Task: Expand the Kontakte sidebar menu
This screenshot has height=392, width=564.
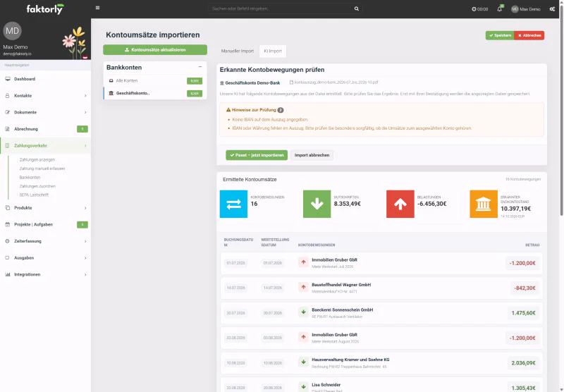Action: pos(46,96)
